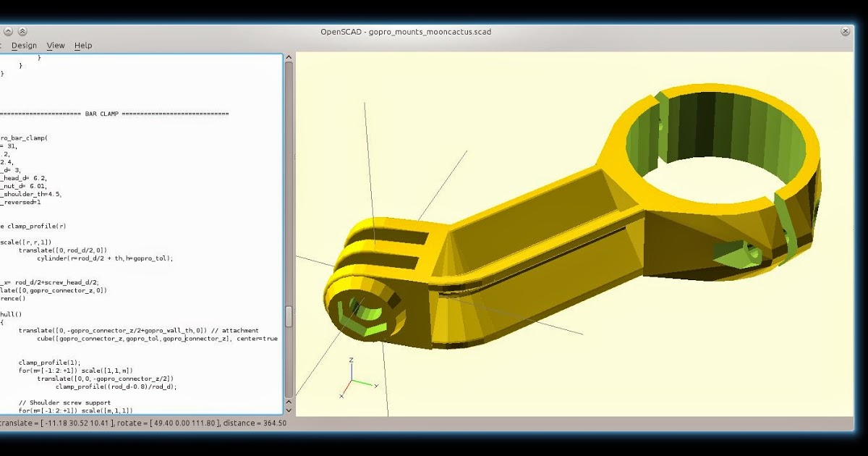Click the double-chevron up title bar button
This screenshot has height=456, width=868.
(22, 32)
